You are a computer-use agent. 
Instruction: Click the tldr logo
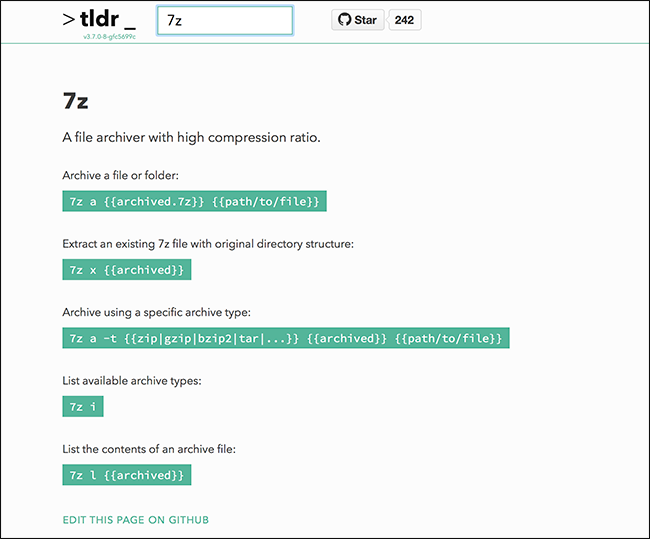tap(99, 19)
